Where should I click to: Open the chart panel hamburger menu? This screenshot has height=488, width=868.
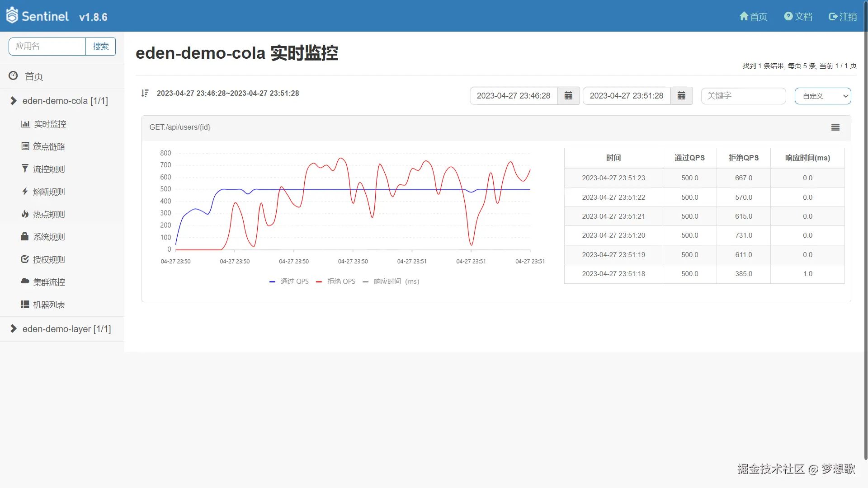click(835, 128)
